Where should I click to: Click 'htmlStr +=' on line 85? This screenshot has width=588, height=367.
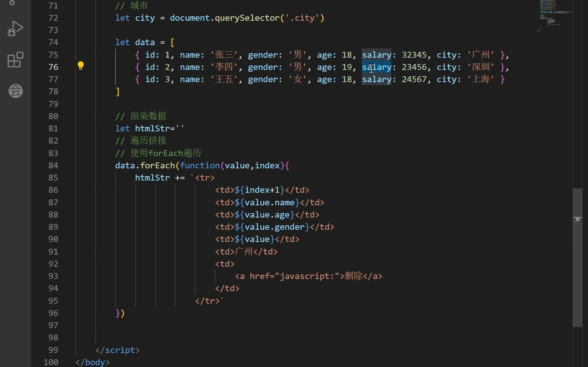pyautogui.click(x=160, y=178)
